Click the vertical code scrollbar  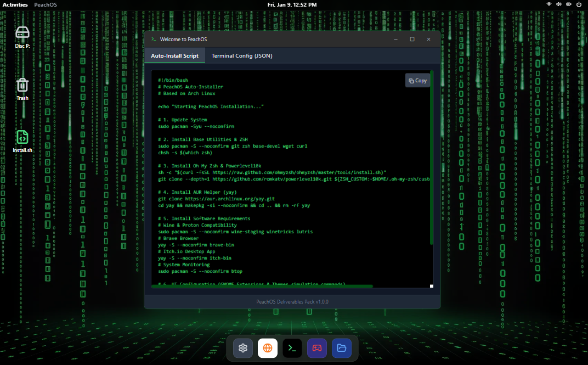point(432,158)
